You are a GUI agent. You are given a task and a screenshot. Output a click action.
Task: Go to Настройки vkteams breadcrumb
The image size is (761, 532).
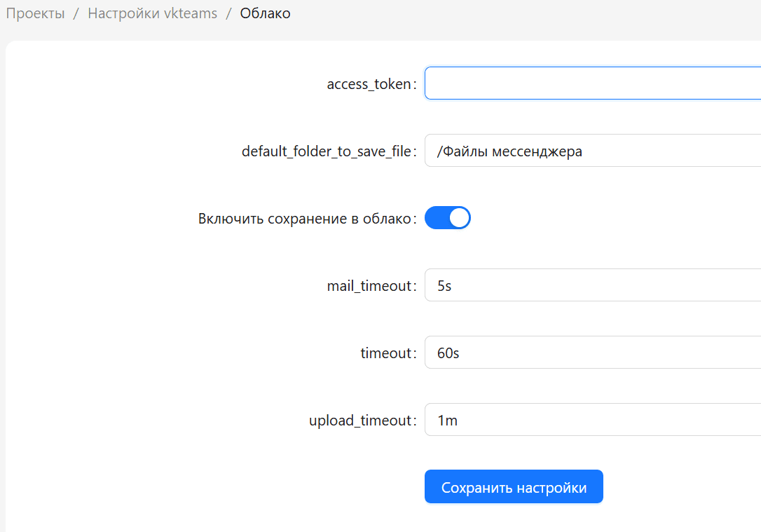[x=152, y=13]
